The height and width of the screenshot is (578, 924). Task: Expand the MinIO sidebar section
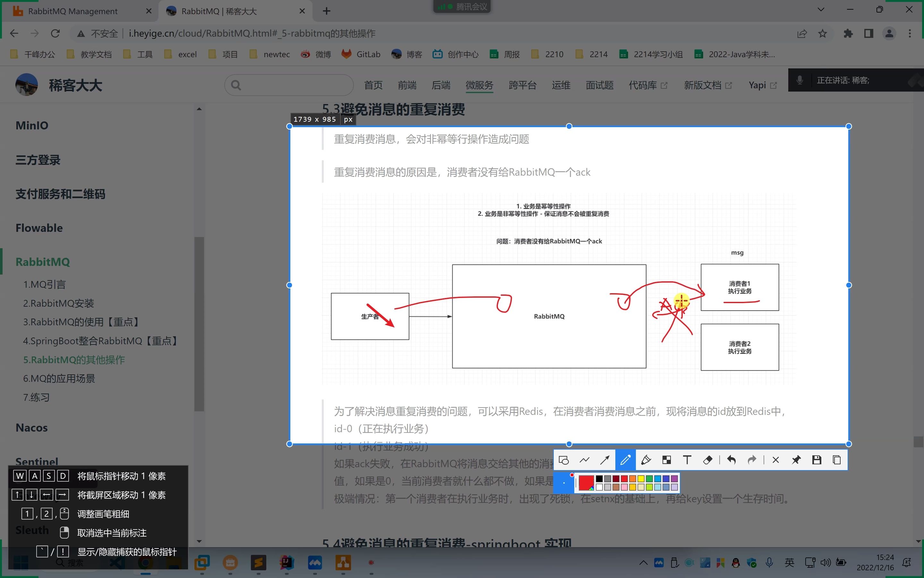point(32,125)
